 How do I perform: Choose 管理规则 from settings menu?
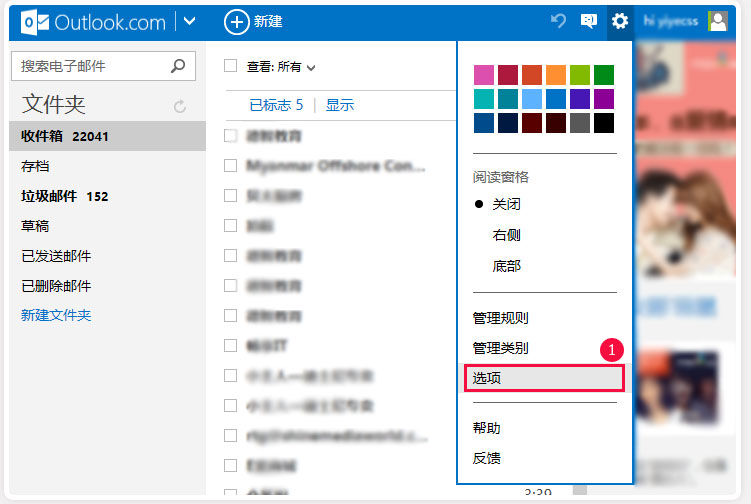pyautogui.click(x=500, y=318)
